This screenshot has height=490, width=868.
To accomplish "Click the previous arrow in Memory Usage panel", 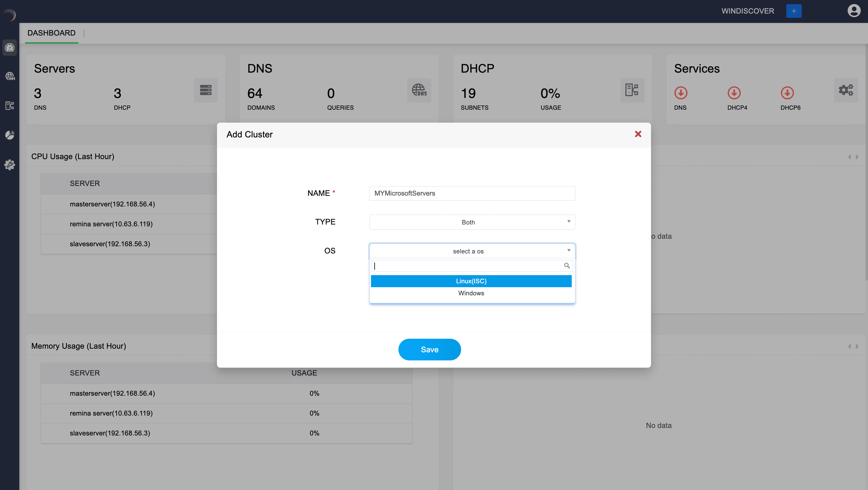I will tap(849, 346).
